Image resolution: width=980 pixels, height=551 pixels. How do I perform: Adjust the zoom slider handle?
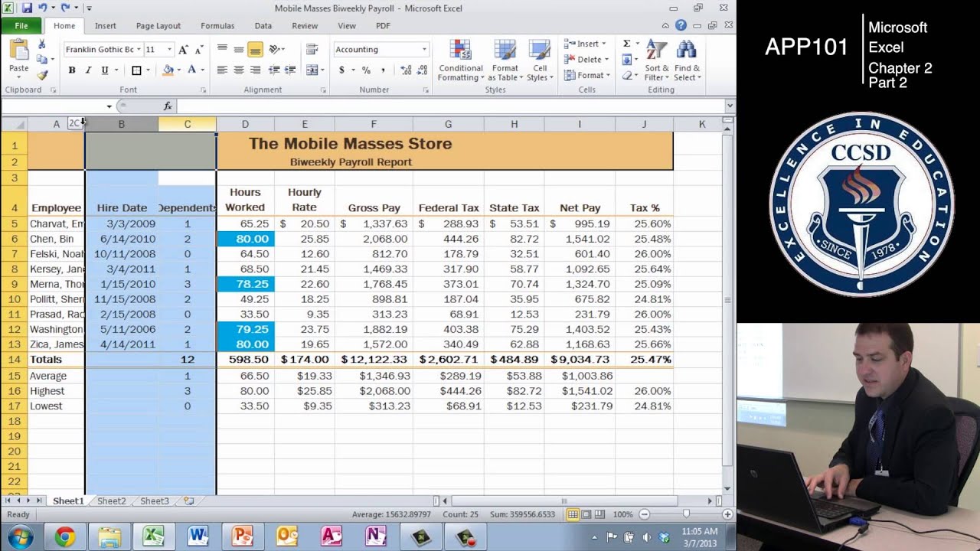click(x=686, y=514)
